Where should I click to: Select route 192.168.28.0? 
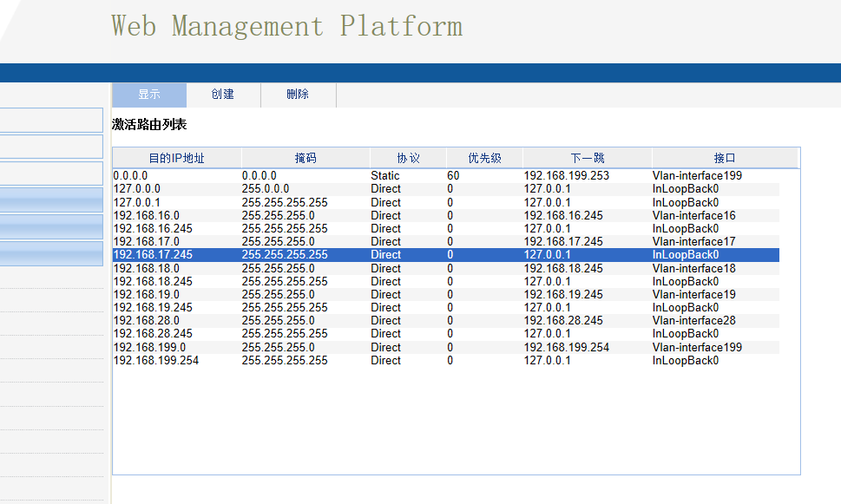pyautogui.click(x=147, y=321)
